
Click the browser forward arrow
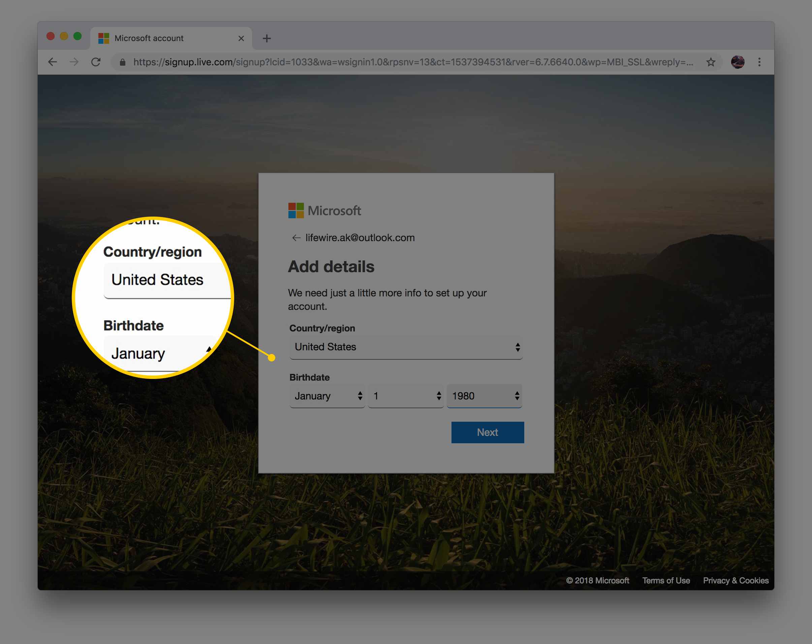(74, 62)
